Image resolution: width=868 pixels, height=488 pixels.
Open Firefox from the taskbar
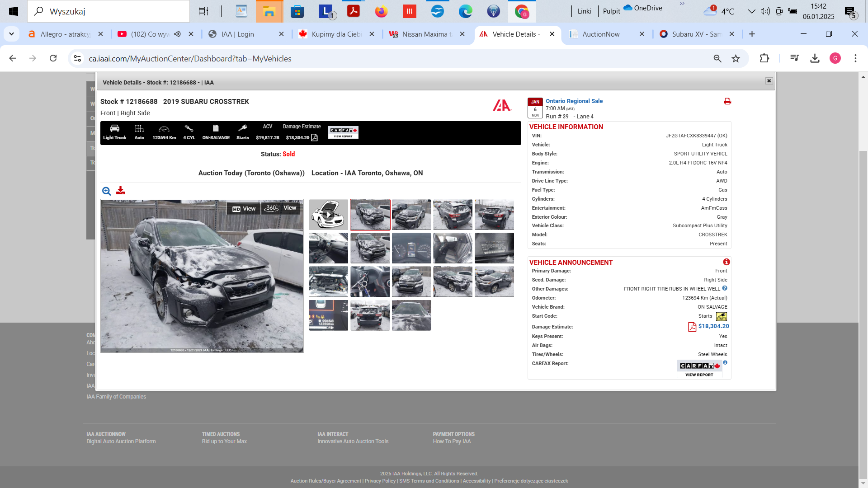[x=381, y=11]
